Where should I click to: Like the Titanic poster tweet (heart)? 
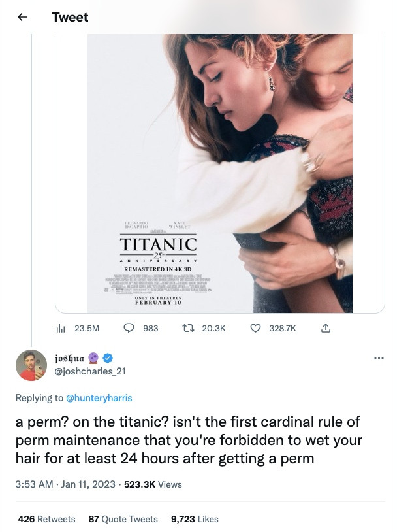click(257, 328)
